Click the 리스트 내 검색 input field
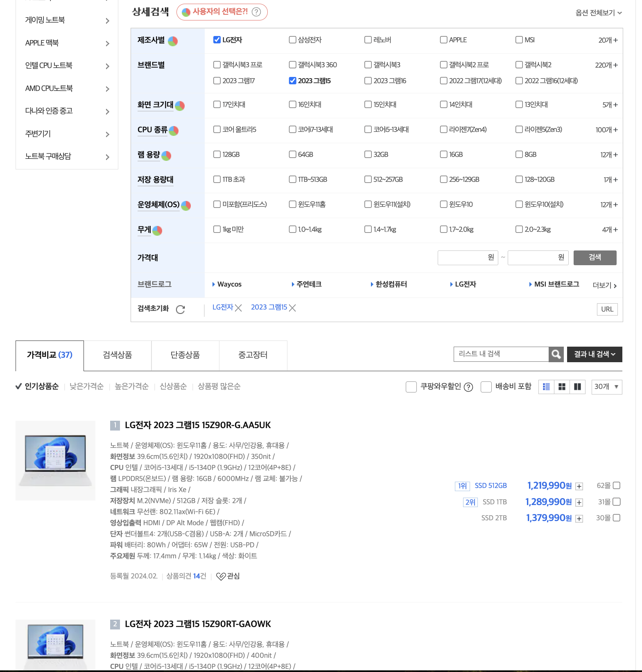The width and height of the screenshot is (642, 672). click(501, 354)
